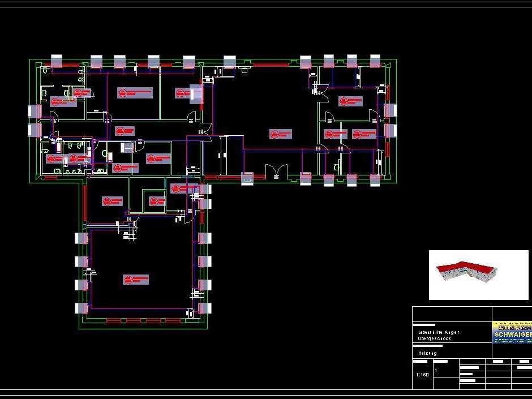Screen dimensions: 532x399
Task: Select room tag in the large south wing room
Action: click(136, 280)
